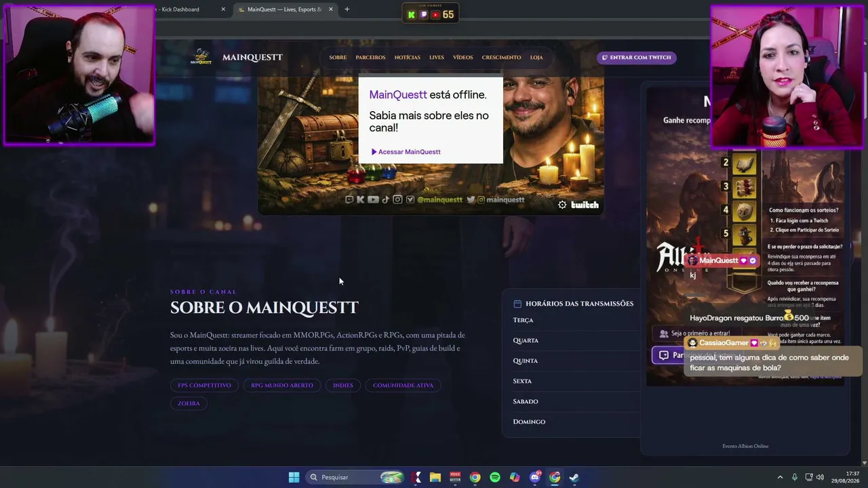
Task: Select the Zoeira tag
Action: tap(189, 403)
